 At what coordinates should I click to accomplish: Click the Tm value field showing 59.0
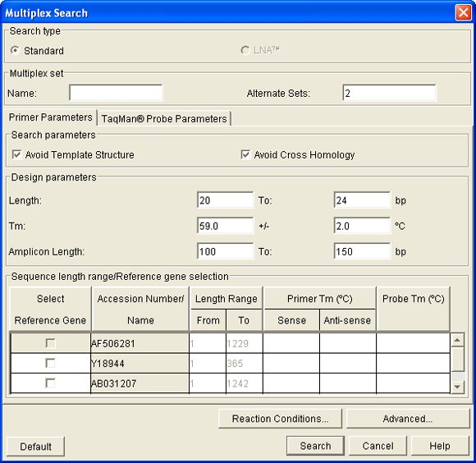(x=225, y=226)
